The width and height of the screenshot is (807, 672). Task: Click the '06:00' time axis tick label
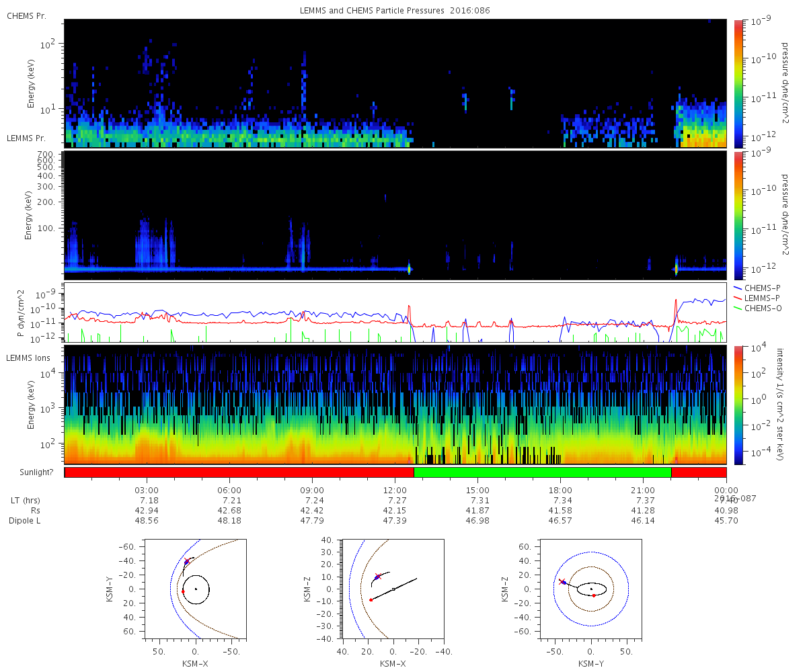click(x=230, y=490)
